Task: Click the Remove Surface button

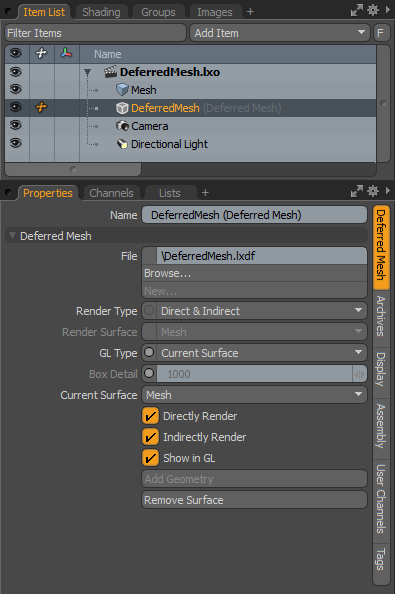Action: (x=254, y=500)
